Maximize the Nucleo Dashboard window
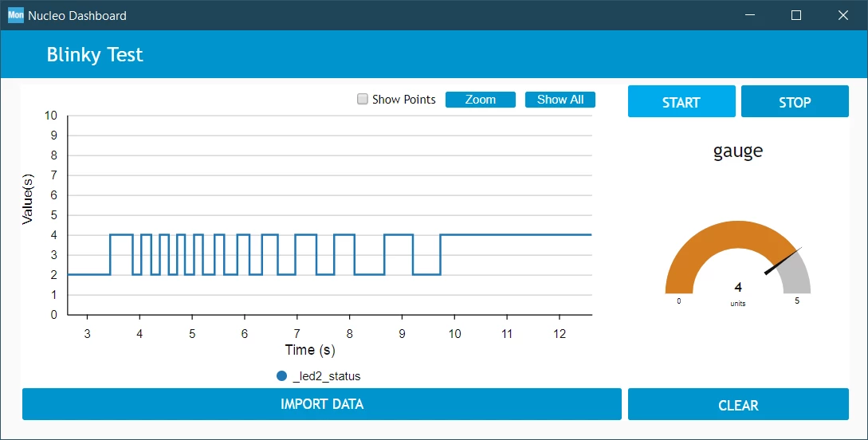 (796, 15)
